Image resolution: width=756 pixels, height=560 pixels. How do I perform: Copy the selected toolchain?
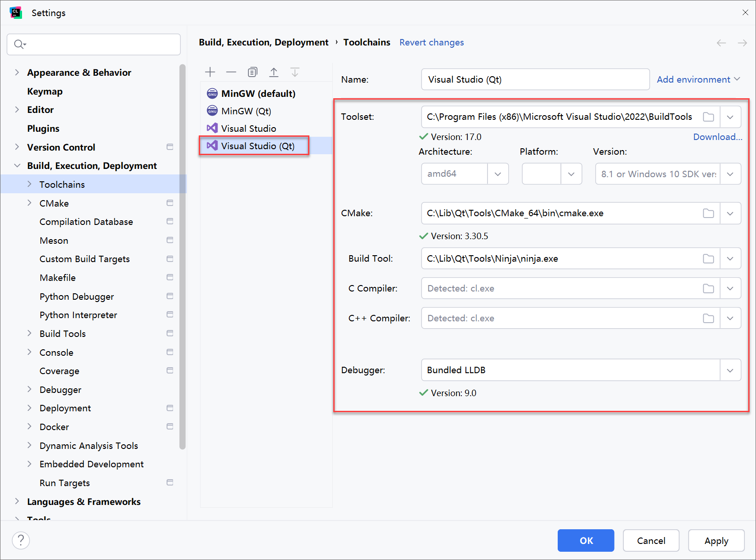pyautogui.click(x=252, y=72)
